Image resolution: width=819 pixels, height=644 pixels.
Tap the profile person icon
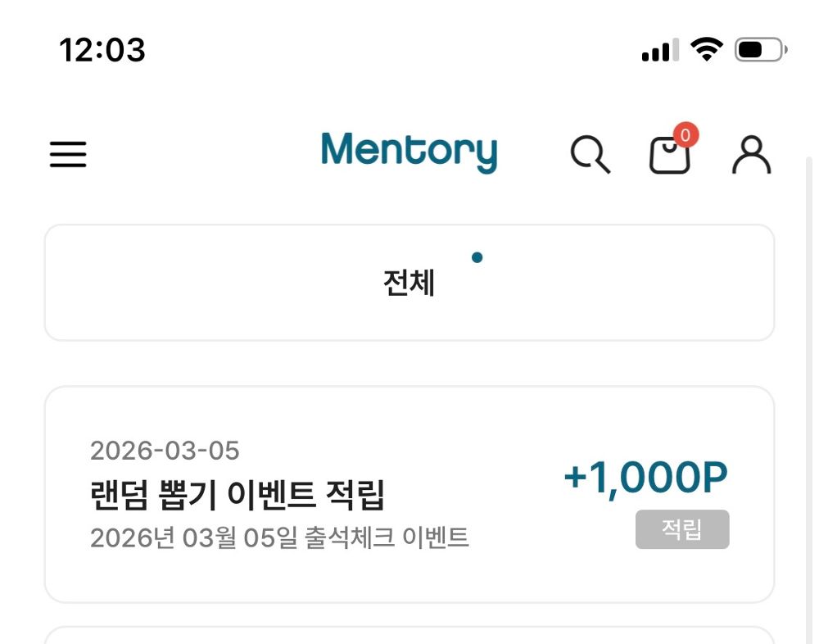(x=750, y=156)
